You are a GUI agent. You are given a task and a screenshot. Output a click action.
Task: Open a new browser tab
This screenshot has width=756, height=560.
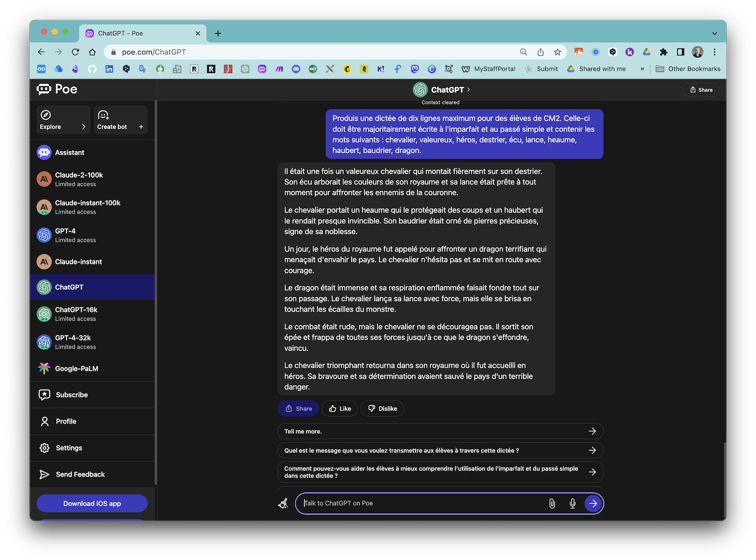(x=218, y=33)
